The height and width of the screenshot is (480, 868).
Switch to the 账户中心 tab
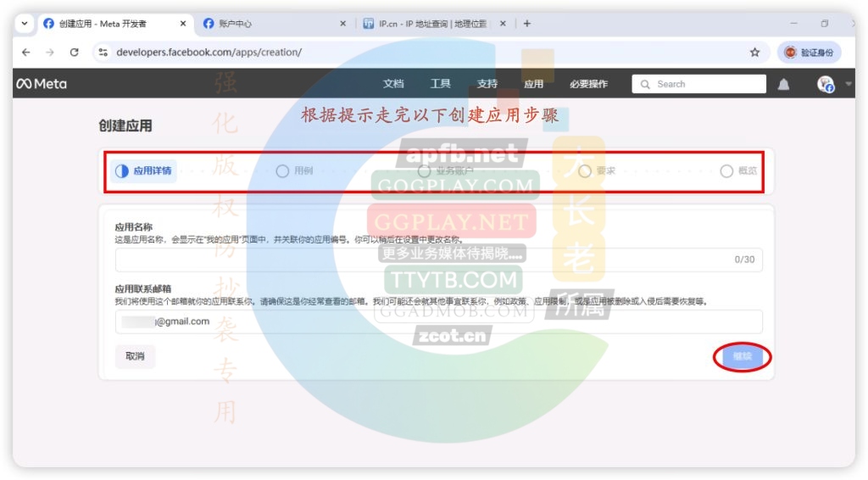point(271,24)
